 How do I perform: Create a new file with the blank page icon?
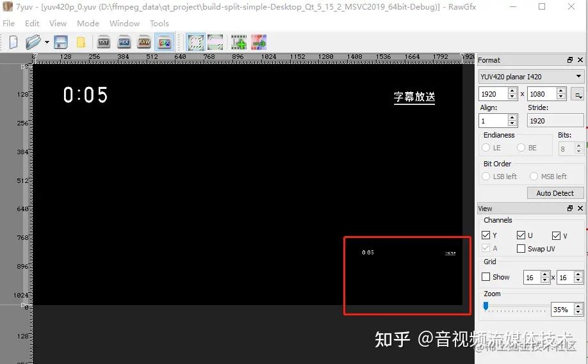[13, 42]
